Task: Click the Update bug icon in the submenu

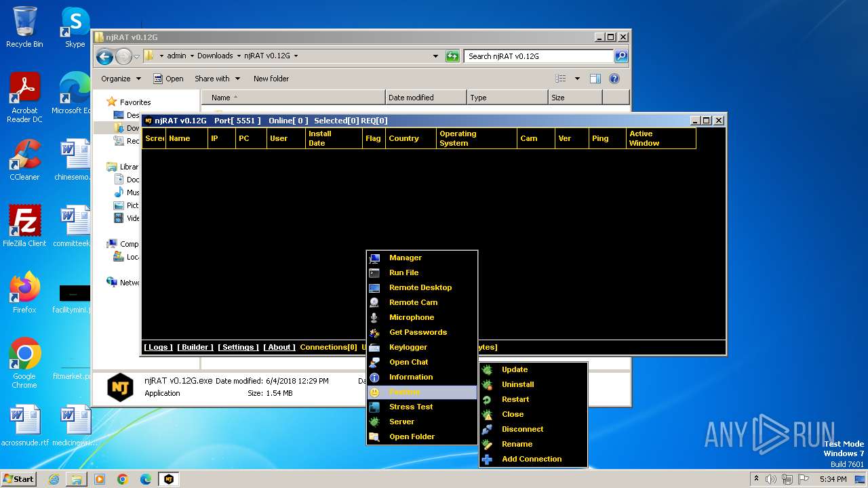Action: (x=487, y=369)
